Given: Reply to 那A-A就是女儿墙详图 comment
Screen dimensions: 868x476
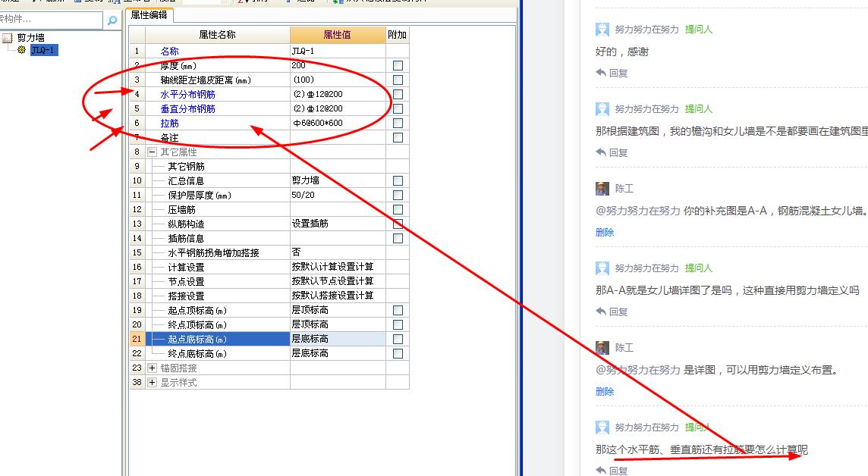Looking at the screenshot, I should click(612, 312).
